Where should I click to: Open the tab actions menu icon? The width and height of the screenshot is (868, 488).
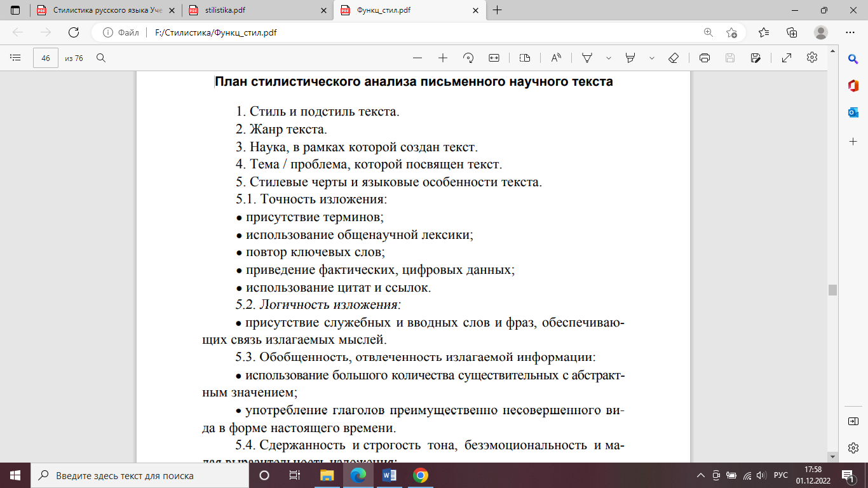click(x=15, y=10)
